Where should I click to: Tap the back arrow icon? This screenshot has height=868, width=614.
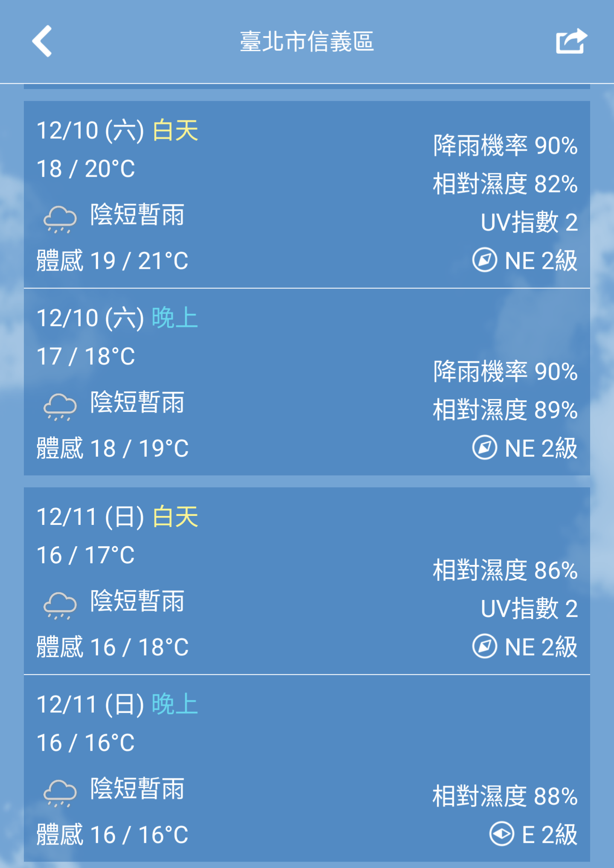point(42,41)
